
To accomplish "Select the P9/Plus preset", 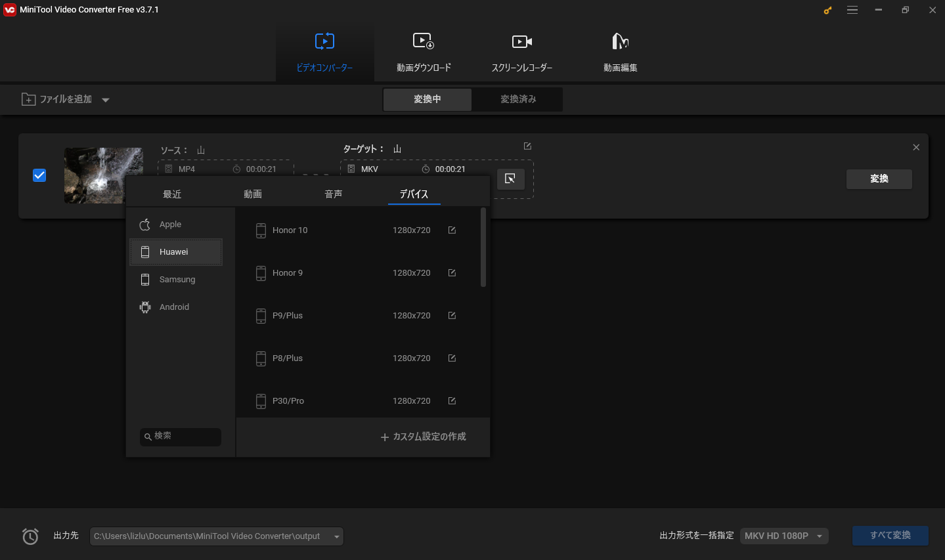I will [x=359, y=316].
